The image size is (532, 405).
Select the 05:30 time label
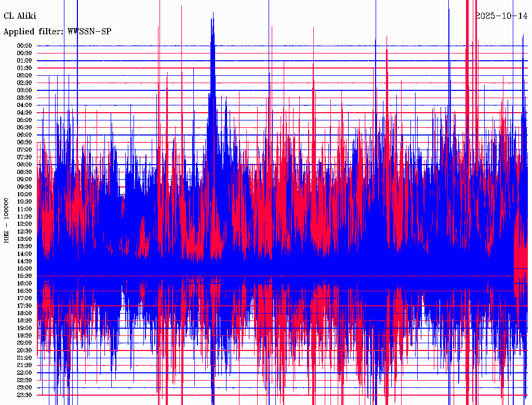24,128
